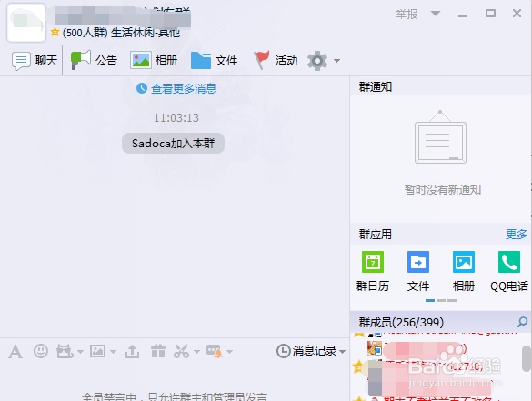Expand the screenshot options dropdown arrow

pyautogui.click(x=196, y=352)
